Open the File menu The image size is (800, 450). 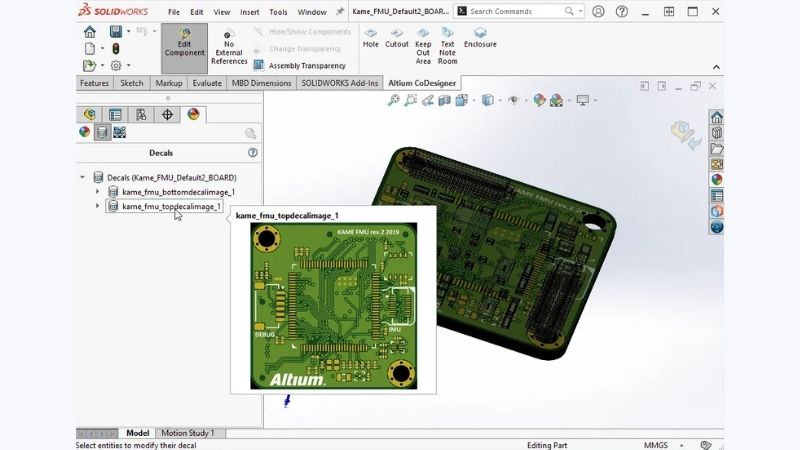(x=174, y=12)
